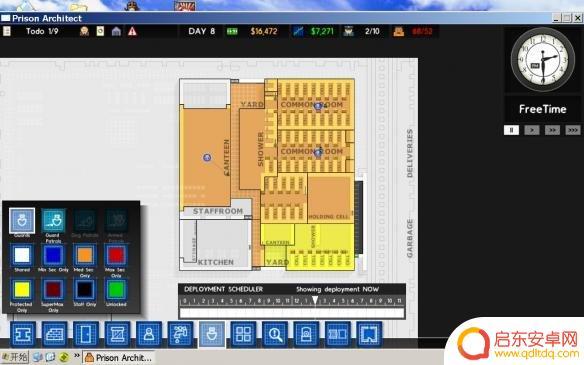Open the magnifying glass alert toolbar icon
The height and width of the screenshot is (365, 584).
(275, 334)
